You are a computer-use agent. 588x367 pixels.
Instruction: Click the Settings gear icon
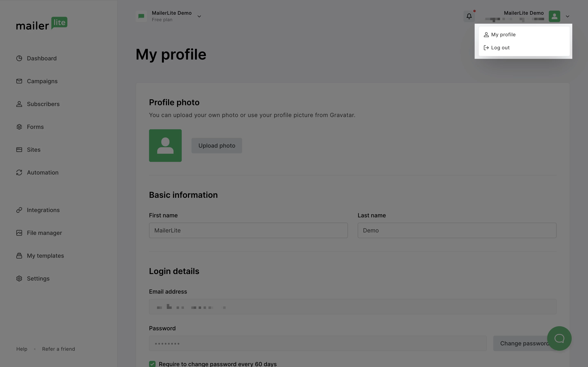click(x=19, y=278)
